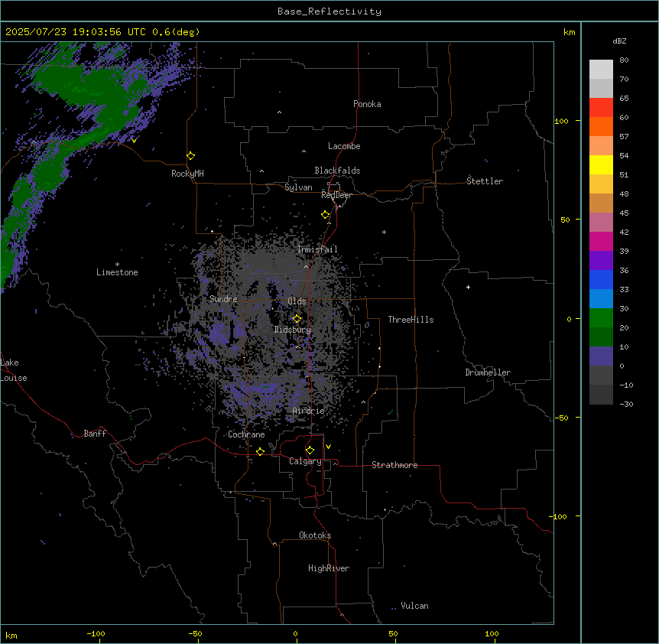
Task: Select the yellow diamond marker southwest of RedDeer
Action: point(326,215)
